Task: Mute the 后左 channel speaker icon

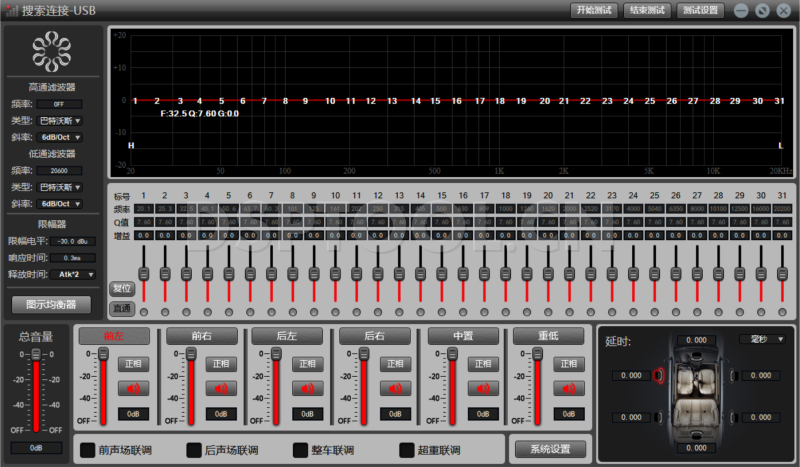Action: [308, 388]
